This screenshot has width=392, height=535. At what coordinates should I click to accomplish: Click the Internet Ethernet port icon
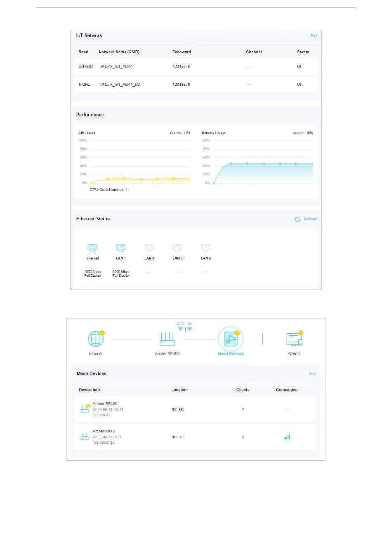[x=92, y=248]
